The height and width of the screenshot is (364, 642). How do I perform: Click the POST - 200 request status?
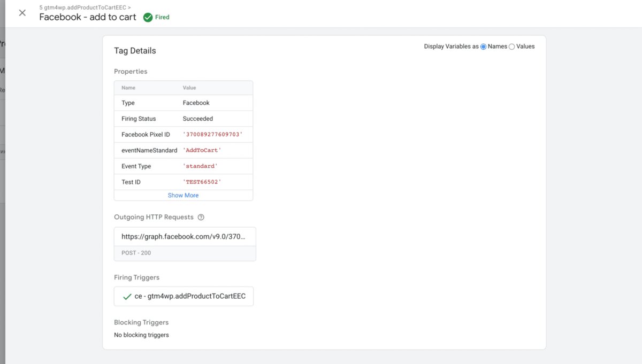[136, 253]
